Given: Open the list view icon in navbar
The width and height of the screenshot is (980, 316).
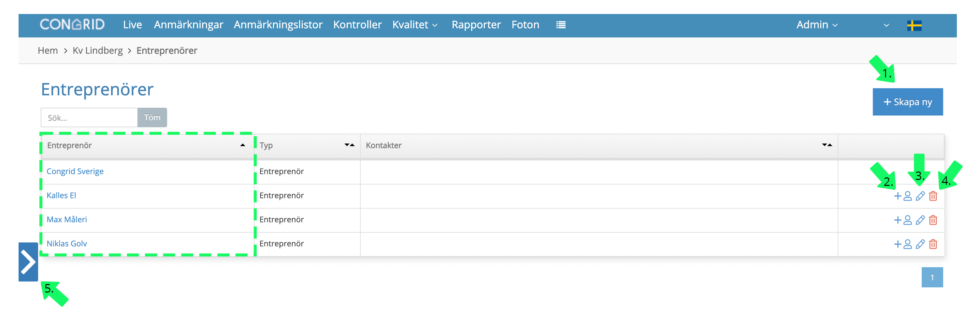Looking at the screenshot, I should [x=561, y=25].
